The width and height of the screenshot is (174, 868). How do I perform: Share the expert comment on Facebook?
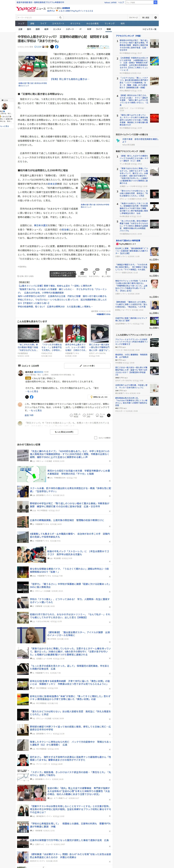coord(31,397)
